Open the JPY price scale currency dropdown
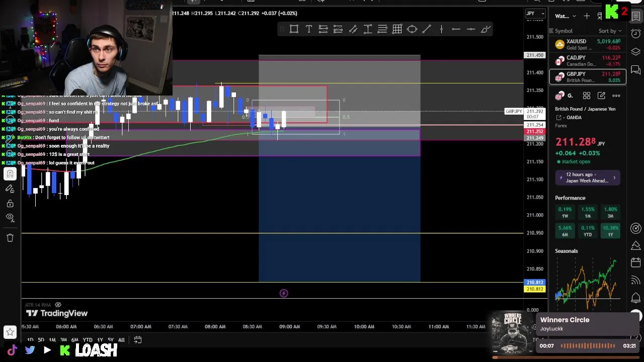644x362 pixels. pyautogui.click(x=535, y=14)
